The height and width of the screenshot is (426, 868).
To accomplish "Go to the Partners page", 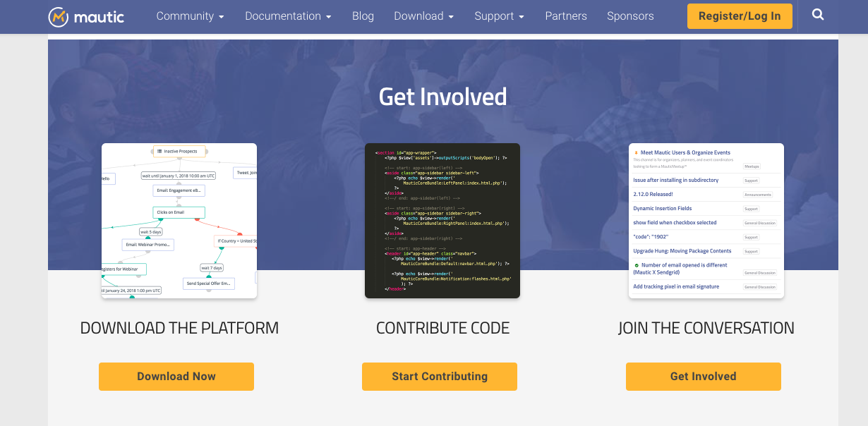I will (566, 16).
